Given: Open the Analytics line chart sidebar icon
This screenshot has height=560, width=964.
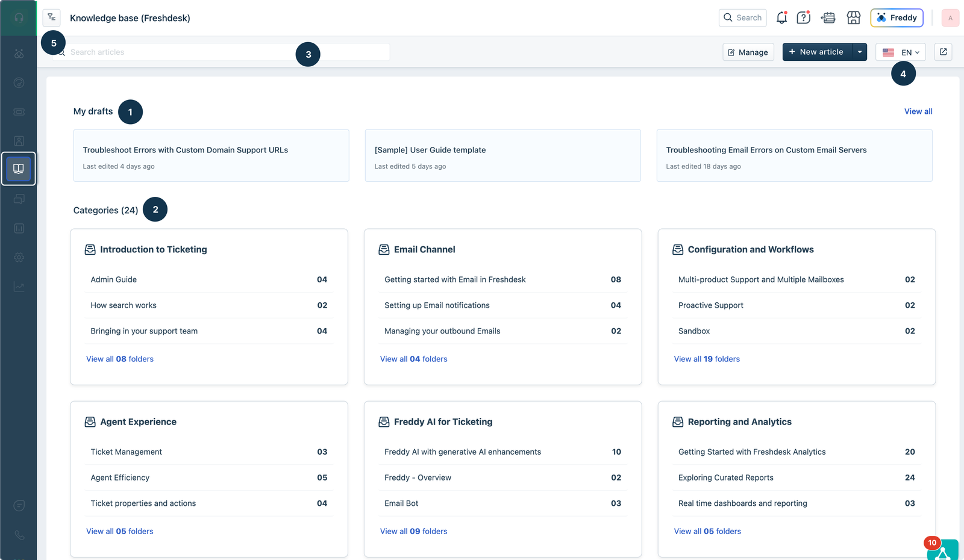Looking at the screenshot, I should coord(19,287).
